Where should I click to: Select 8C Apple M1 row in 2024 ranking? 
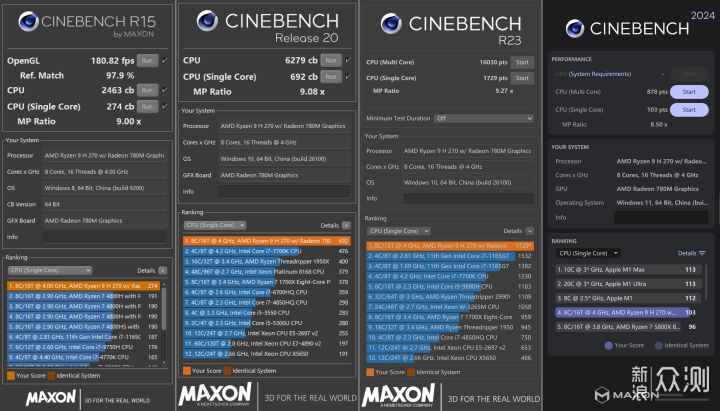(x=628, y=298)
